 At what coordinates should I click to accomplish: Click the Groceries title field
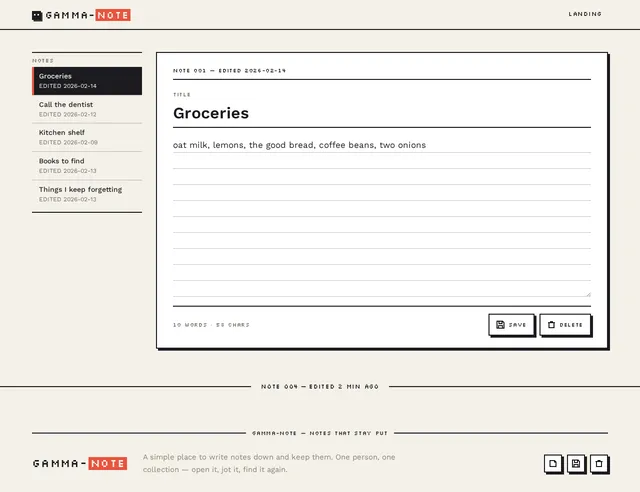click(382, 113)
